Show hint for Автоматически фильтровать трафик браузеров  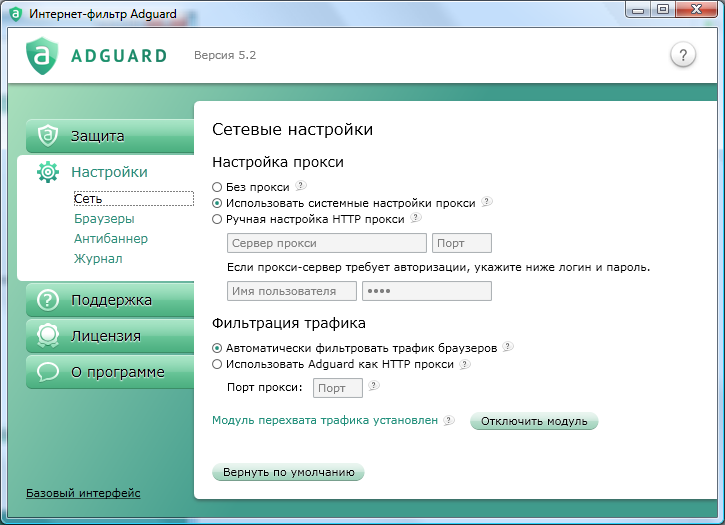pos(508,346)
